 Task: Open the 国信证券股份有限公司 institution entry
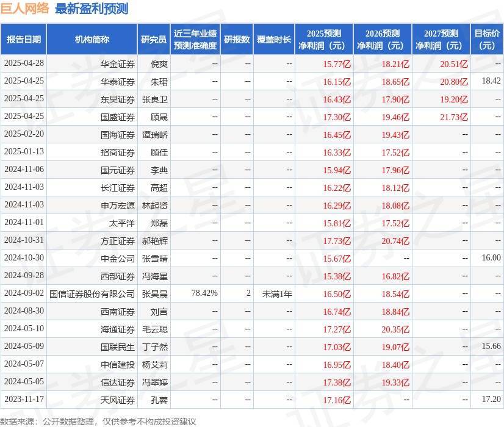pos(93,293)
